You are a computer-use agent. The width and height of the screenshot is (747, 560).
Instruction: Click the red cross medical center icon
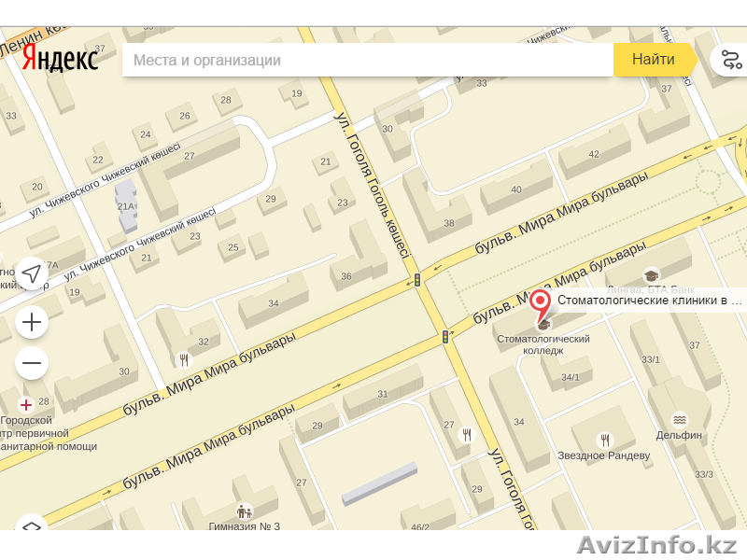[26, 405]
